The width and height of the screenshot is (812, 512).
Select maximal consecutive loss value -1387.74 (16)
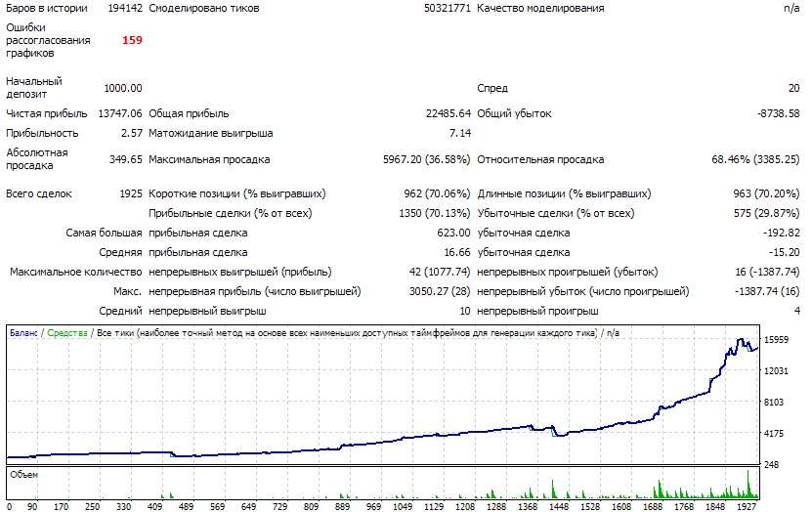767,292
